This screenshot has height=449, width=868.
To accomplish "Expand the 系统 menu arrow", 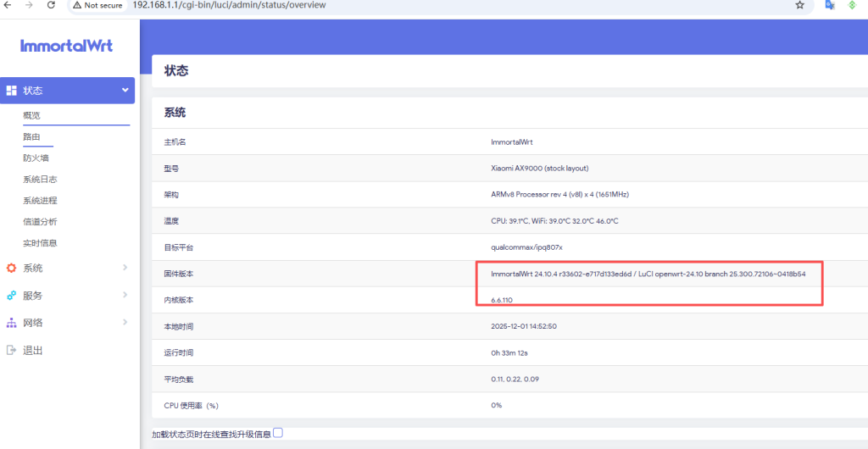I will point(125,269).
